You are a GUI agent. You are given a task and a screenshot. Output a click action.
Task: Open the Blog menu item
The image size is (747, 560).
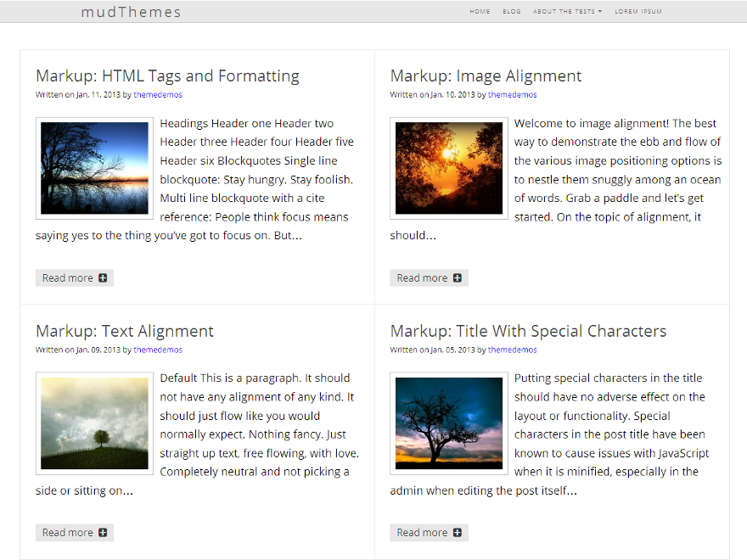(x=511, y=12)
